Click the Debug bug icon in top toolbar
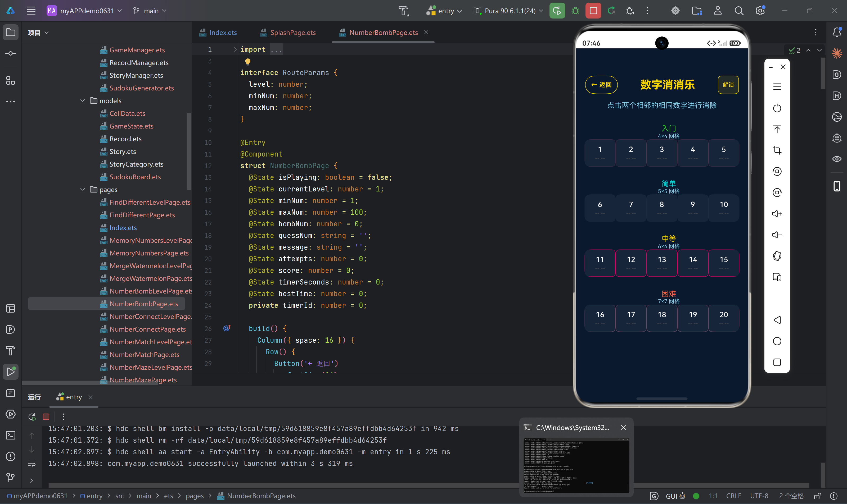Screen dimensions: 847x504 [575, 11]
